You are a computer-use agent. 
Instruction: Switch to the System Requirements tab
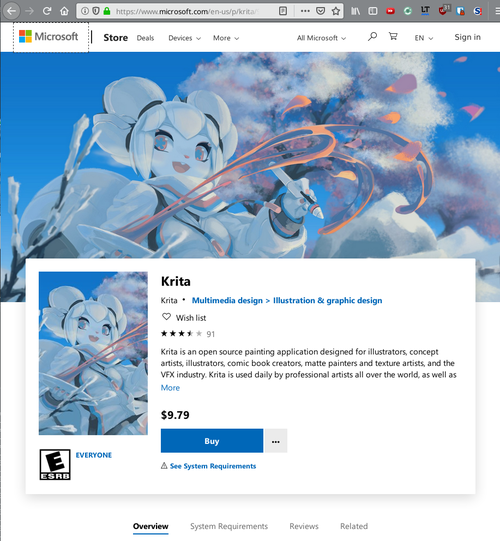click(229, 526)
